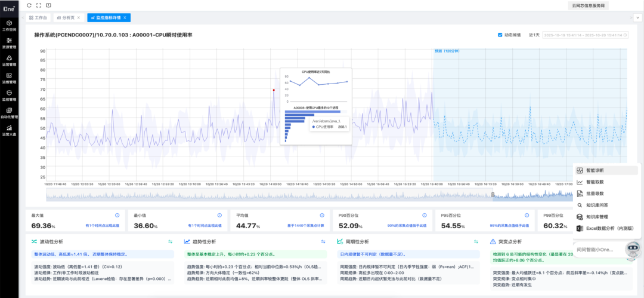644x298 pixels.
Task: Click the Excel数据分析 (内测版) option
Action: point(607,228)
